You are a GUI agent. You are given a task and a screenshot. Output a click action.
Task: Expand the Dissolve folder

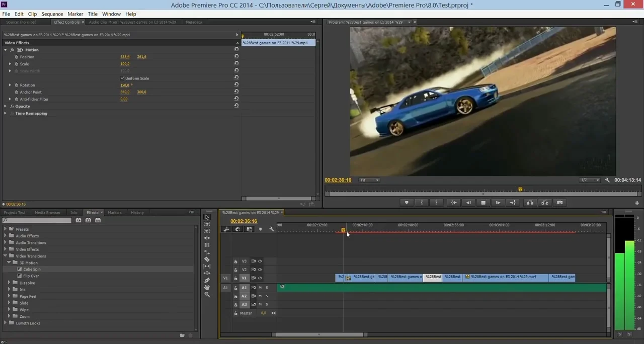pyautogui.click(x=9, y=283)
